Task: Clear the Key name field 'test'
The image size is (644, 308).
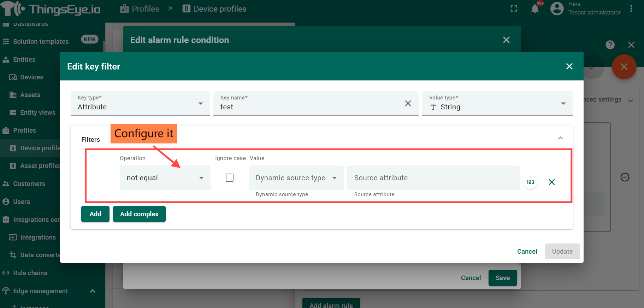Action: 408,103
